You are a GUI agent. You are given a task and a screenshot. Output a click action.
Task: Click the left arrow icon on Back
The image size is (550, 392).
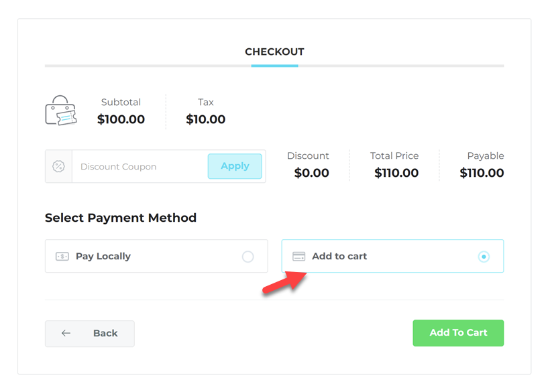(66, 333)
